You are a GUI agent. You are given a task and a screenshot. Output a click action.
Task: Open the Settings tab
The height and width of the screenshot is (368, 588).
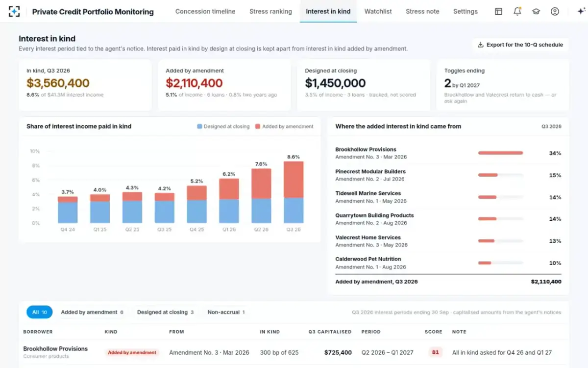(465, 11)
